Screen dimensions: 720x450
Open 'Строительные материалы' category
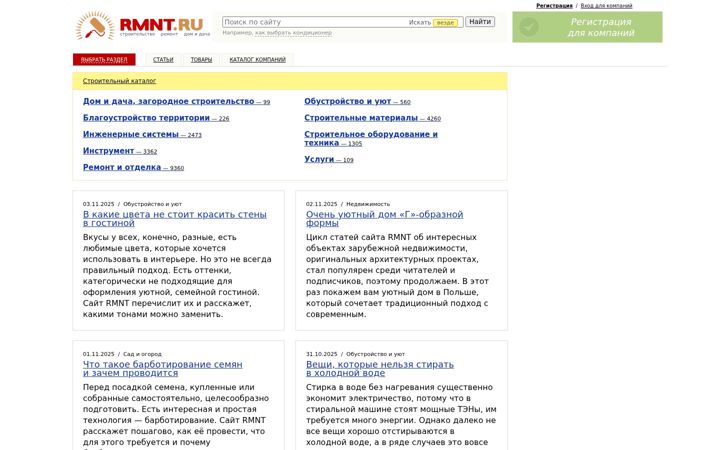click(372, 118)
